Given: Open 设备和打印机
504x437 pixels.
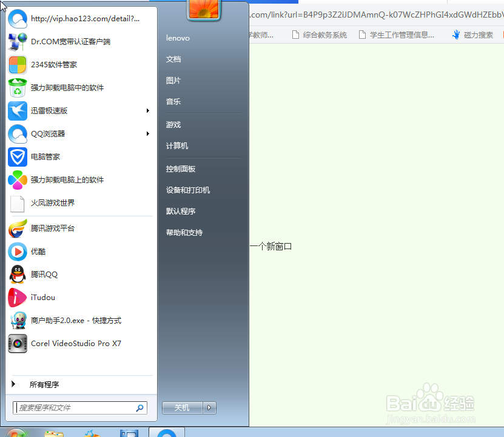Looking at the screenshot, I should 188,190.
